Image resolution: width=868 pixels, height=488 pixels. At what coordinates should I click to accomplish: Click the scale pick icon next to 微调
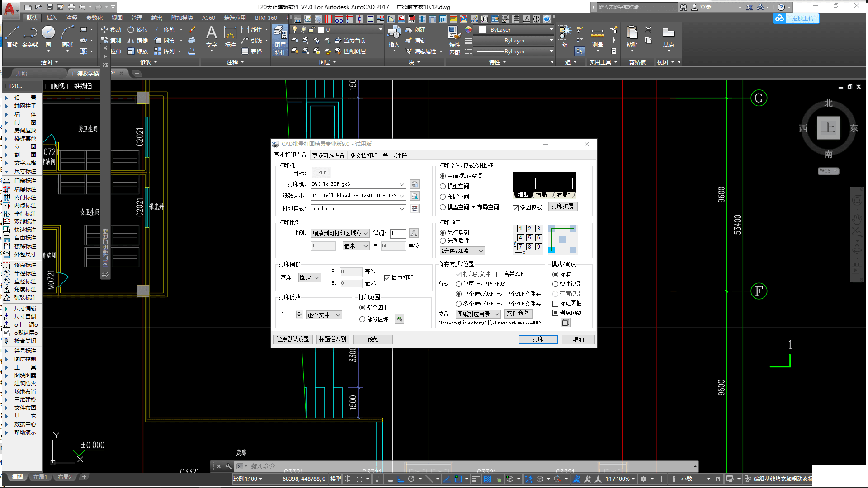tap(414, 233)
